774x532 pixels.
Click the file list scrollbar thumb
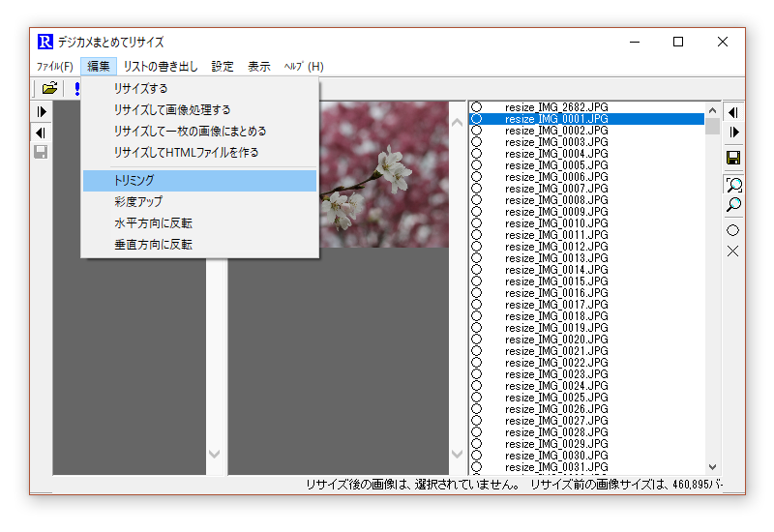(712, 127)
